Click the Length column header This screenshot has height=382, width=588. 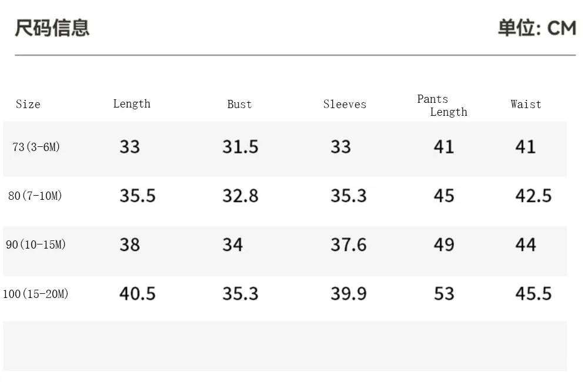[132, 103]
